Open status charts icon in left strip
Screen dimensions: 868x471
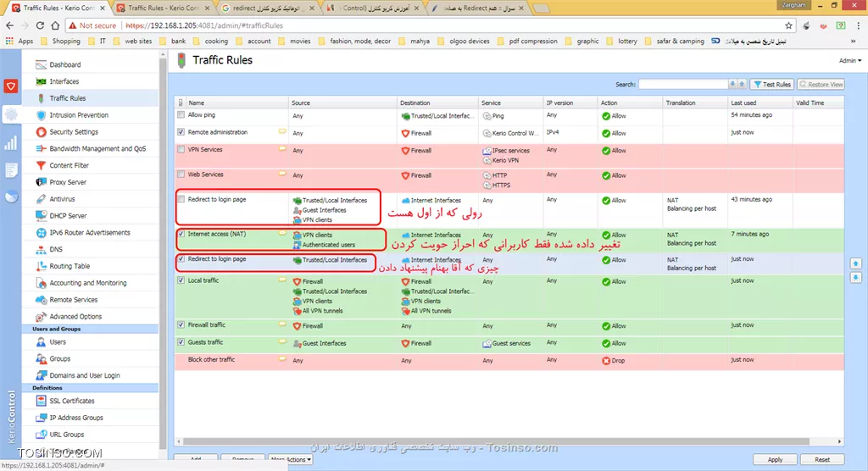10,143
